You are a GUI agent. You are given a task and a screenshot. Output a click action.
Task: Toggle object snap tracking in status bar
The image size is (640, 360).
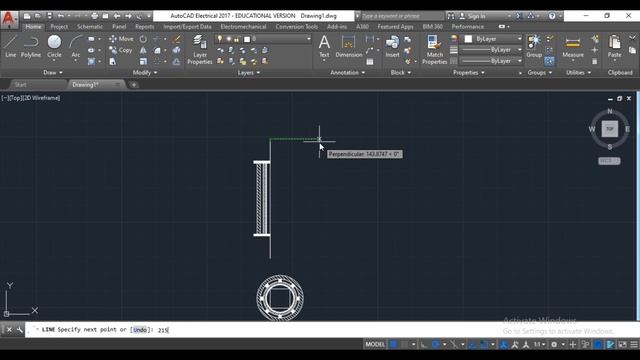tap(472, 344)
